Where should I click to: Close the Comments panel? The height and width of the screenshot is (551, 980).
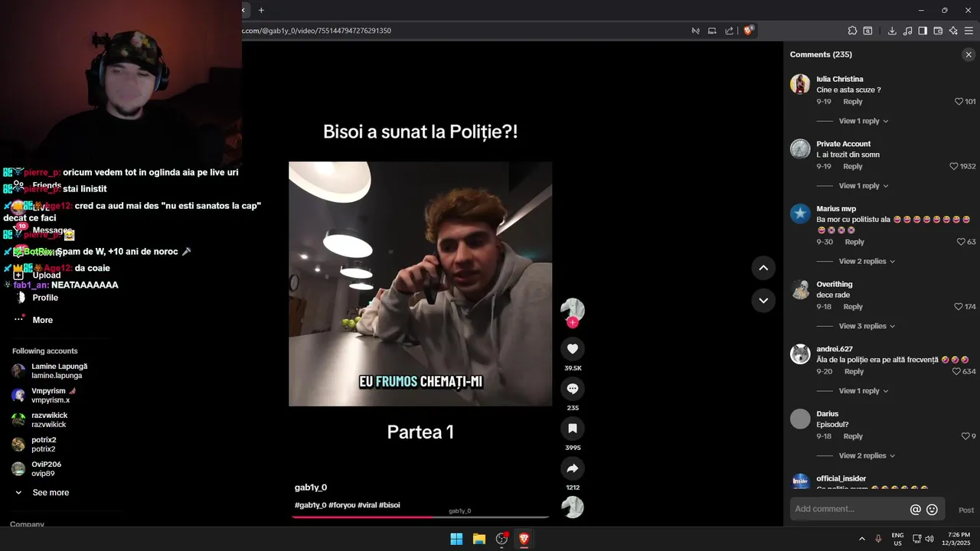[969, 54]
